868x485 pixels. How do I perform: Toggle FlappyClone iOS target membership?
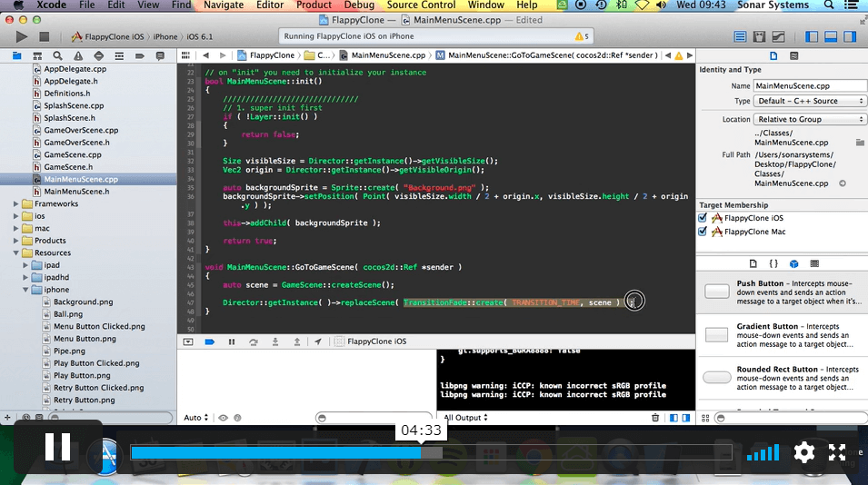[x=703, y=218]
